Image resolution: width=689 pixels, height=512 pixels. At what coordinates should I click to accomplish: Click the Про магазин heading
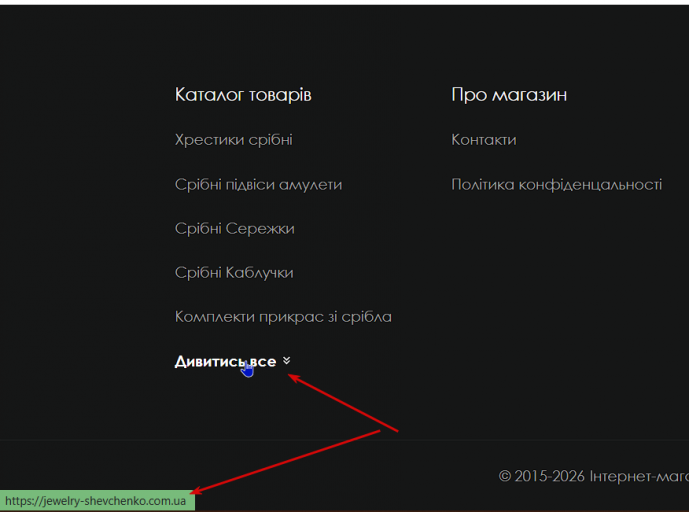[509, 94]
